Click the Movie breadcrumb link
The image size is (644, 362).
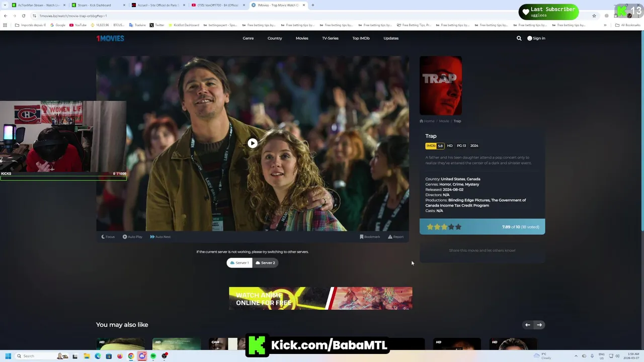444,121
